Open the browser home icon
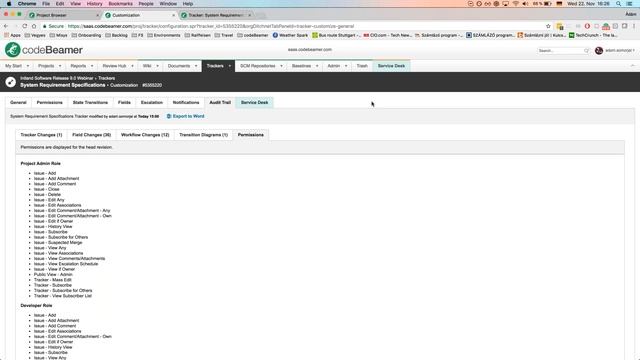Viewport: 640px width, 360px height. [x=34, y=26]
